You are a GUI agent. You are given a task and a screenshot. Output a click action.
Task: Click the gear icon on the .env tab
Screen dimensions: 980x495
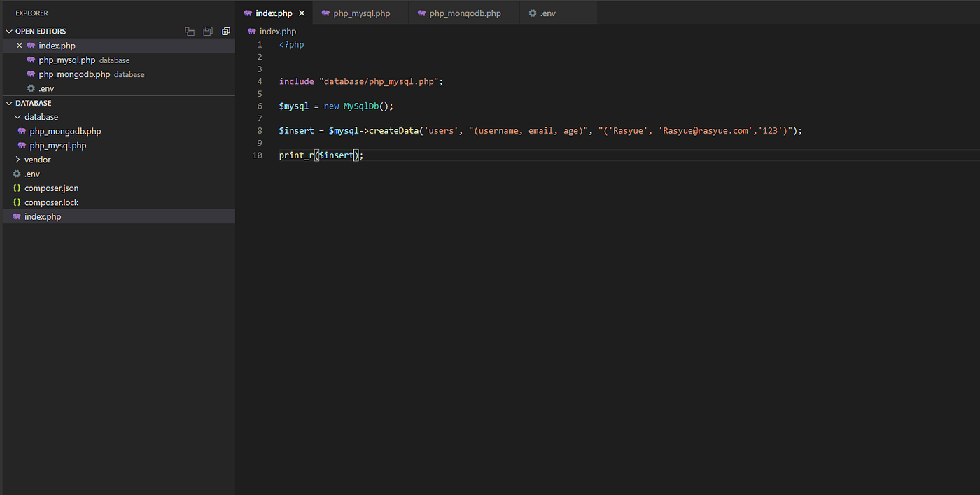533,13
